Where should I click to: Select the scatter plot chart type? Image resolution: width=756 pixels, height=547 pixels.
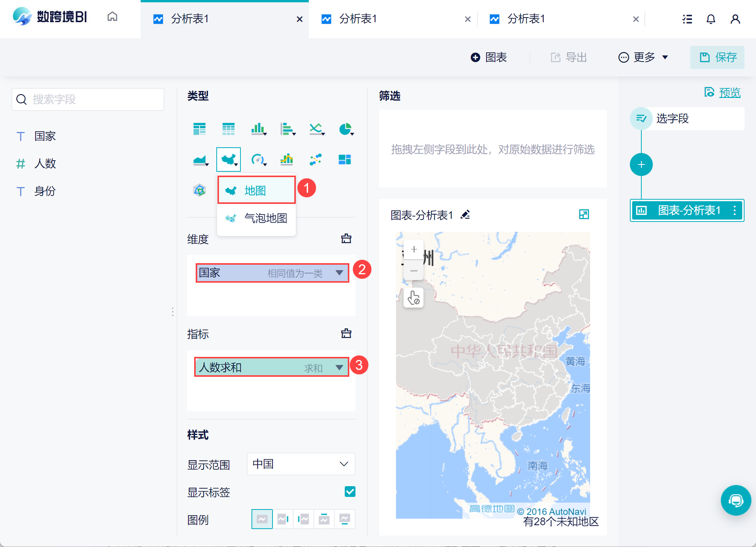316,159
